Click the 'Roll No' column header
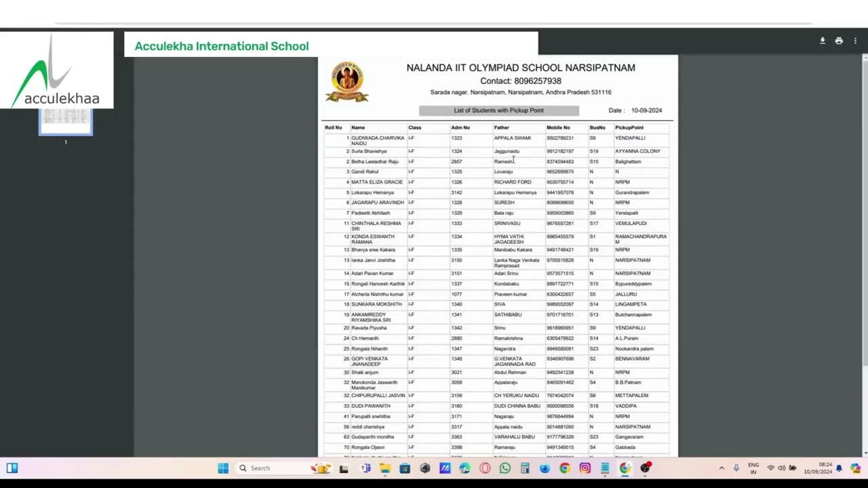Image resolution: width=868 pixels, height=488 pixels. 334,127
